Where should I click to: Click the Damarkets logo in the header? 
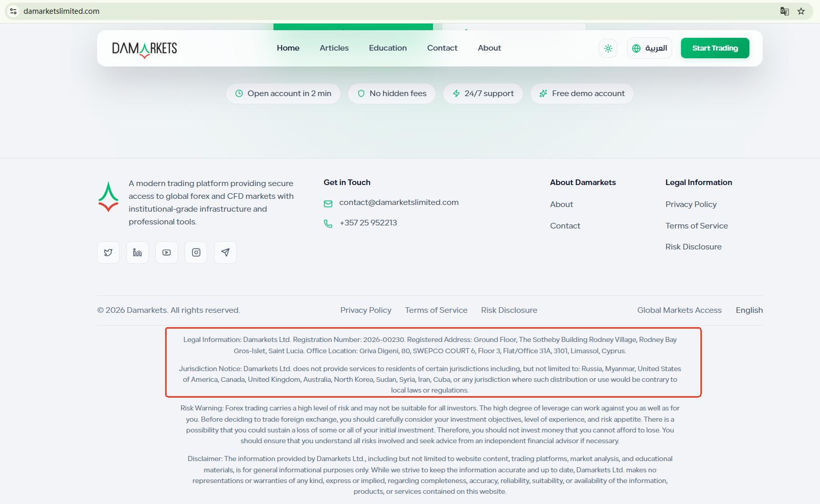(x=145, y=49)
